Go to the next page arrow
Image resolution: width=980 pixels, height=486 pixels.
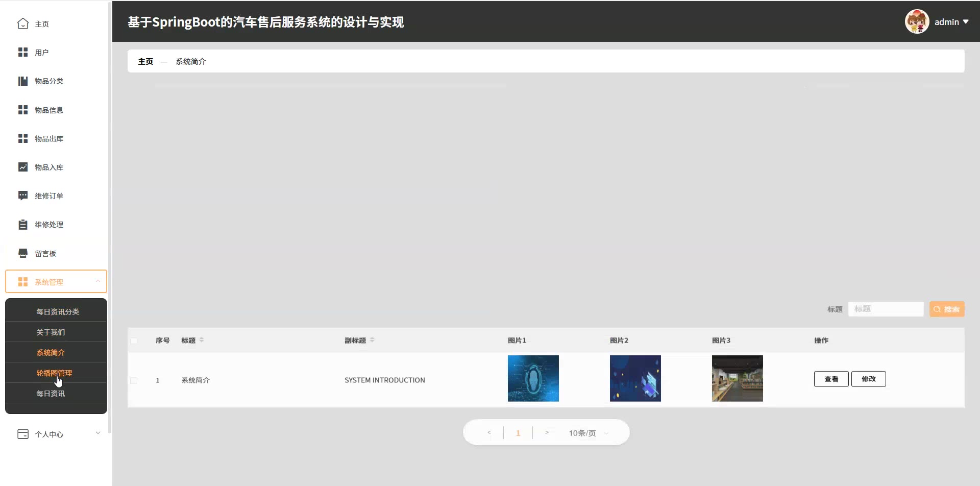click(x=547, y=433)
